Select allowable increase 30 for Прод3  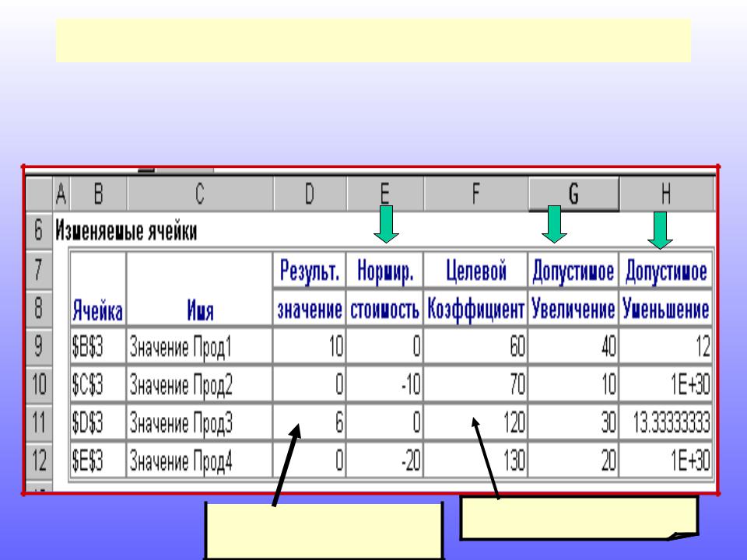573,422
